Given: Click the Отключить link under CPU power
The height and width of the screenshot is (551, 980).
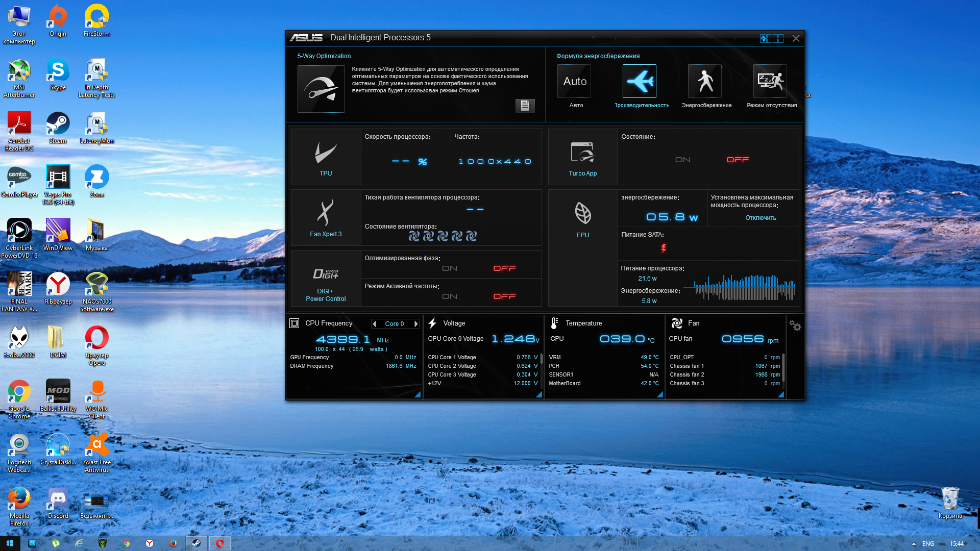Looking at the screenshot, I should [x=761, y=218].
